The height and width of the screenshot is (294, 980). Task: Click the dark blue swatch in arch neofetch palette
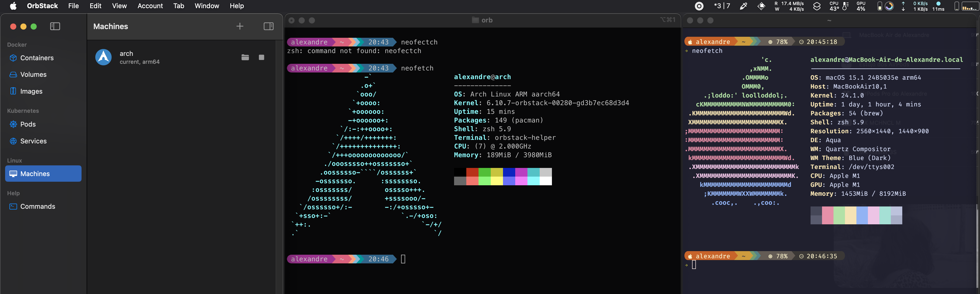pos(509,172)
